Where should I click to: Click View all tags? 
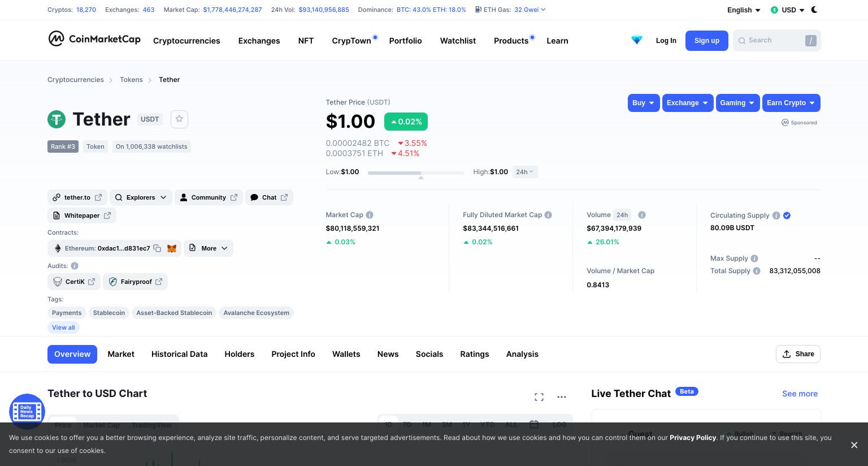63,327
